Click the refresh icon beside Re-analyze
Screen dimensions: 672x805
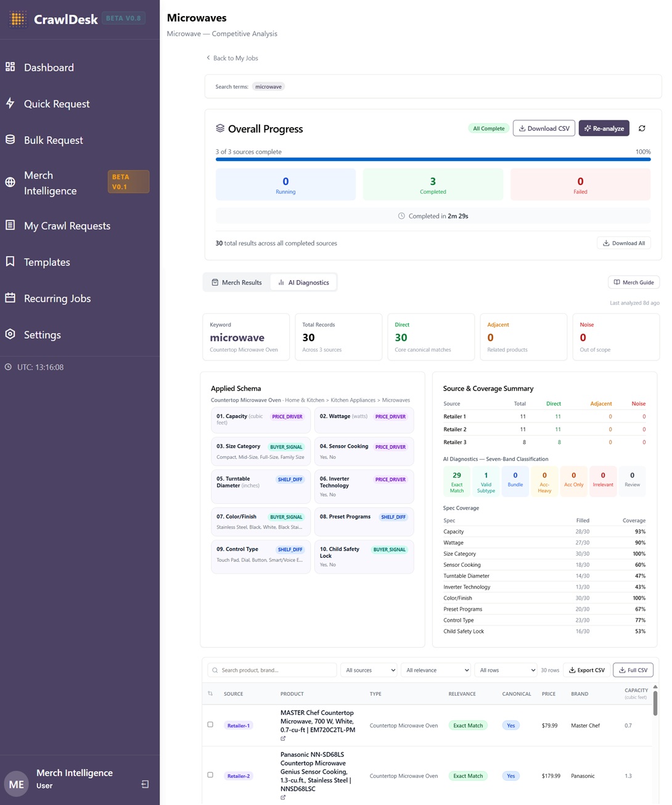(642, 128)
